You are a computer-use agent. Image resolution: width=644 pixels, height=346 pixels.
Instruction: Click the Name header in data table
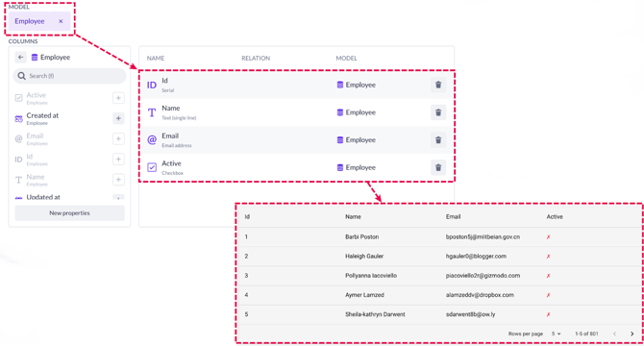pyautogui.click(x=353, y=216)
